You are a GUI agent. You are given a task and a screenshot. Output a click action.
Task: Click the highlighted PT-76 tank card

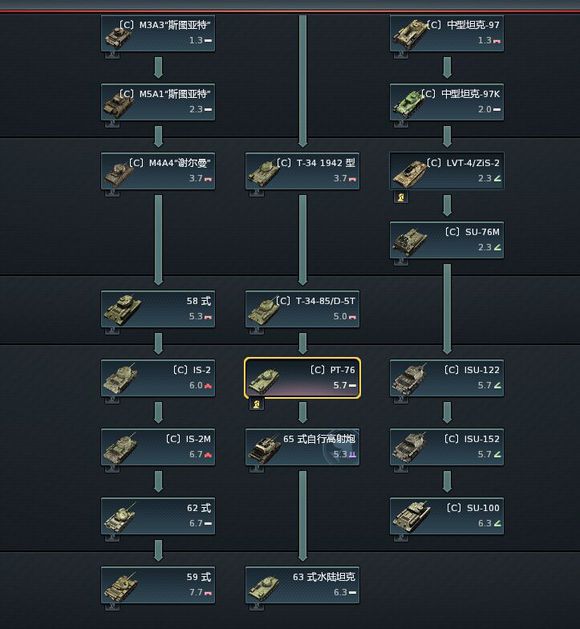coord(302,378)
